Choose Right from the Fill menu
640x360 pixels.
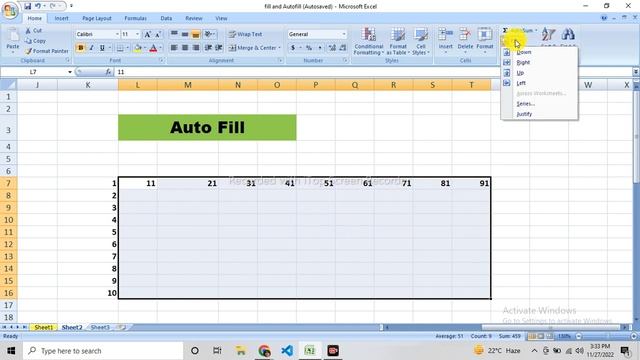(x=540, y=62)
